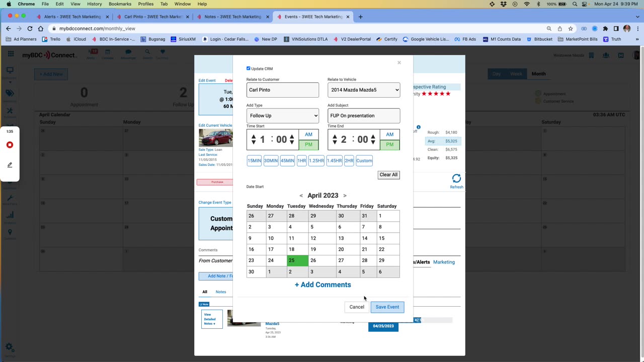
Task: Click the + Add Comments link
Action: coord(323,285)
